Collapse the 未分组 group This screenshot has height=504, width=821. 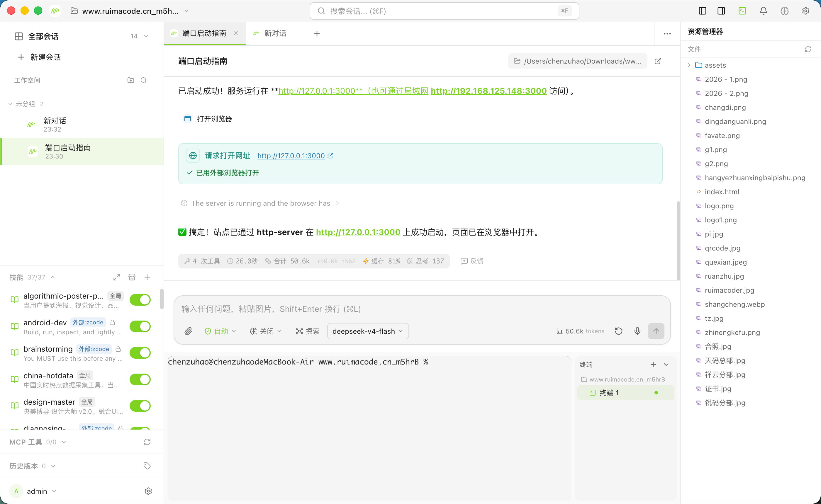10,104
